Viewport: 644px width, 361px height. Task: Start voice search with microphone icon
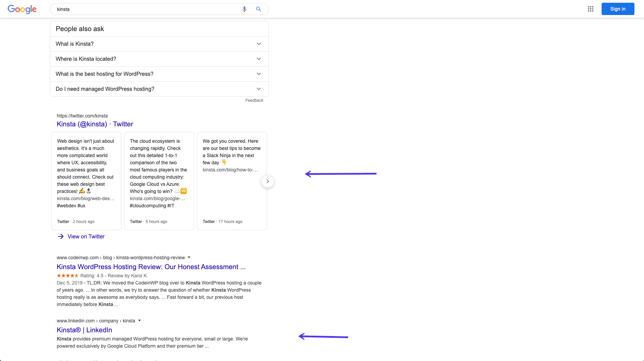click(x=244, y=9)
